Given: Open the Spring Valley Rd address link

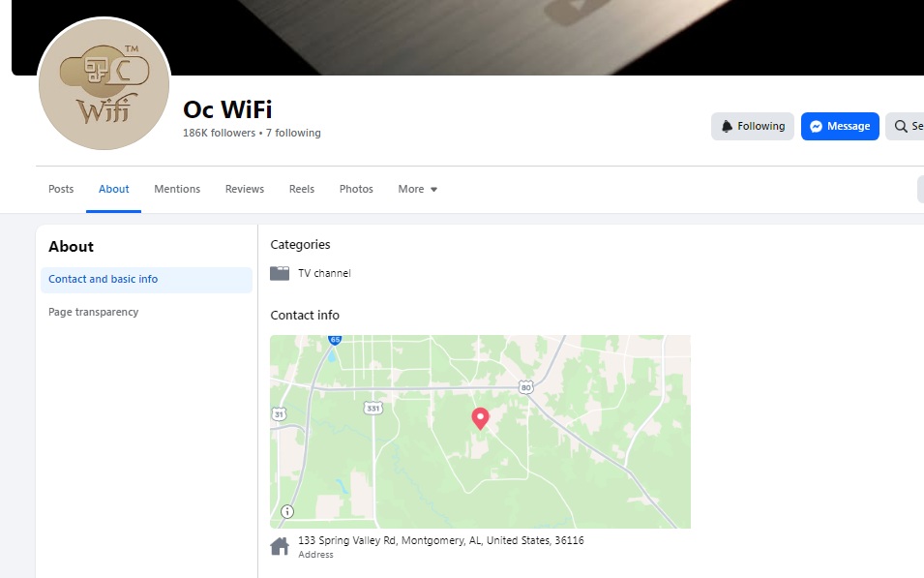Looking at the screenshot, I should (x=441, y=540).
